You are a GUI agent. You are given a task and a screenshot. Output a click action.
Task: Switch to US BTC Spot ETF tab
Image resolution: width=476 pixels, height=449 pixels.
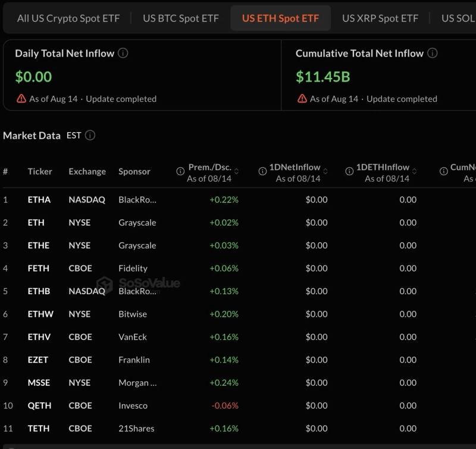181,18
